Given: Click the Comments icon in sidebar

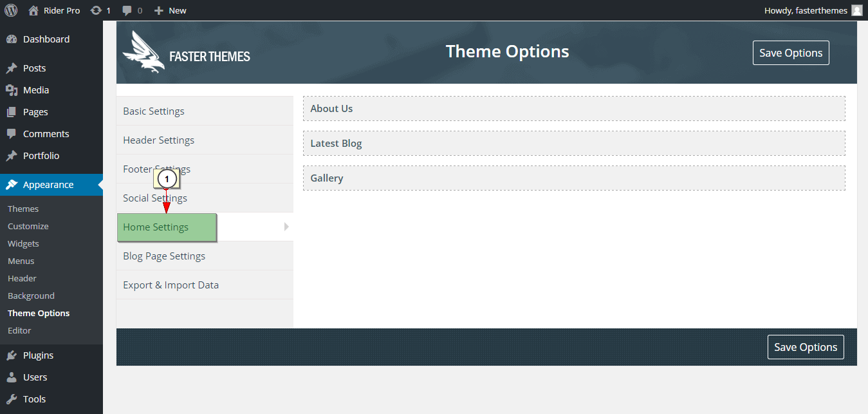Looking at the screenshot, I should 12,134.
